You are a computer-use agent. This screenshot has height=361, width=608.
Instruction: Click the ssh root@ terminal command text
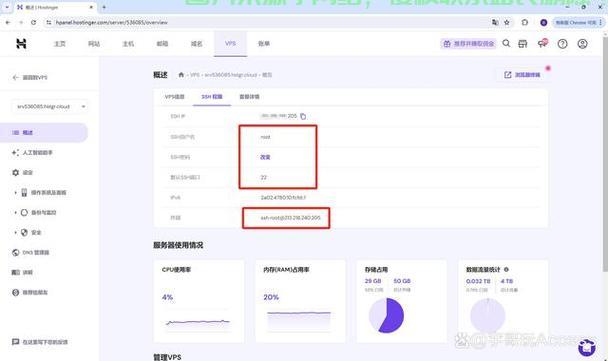pyautogui.click(x=290, y=218)
